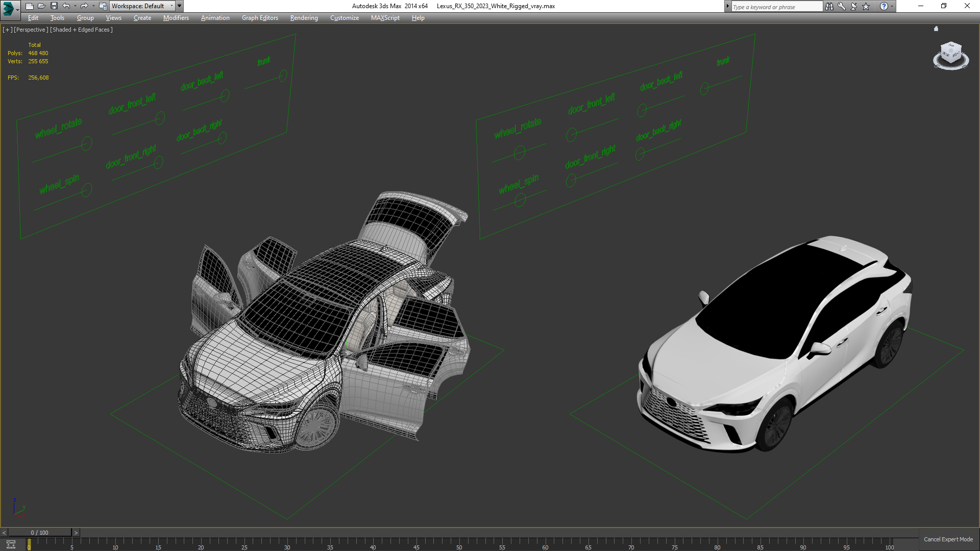Viewport: 980px width, 551px height.
Task: Open the Edit menu
Action: (x=33, y=18)
